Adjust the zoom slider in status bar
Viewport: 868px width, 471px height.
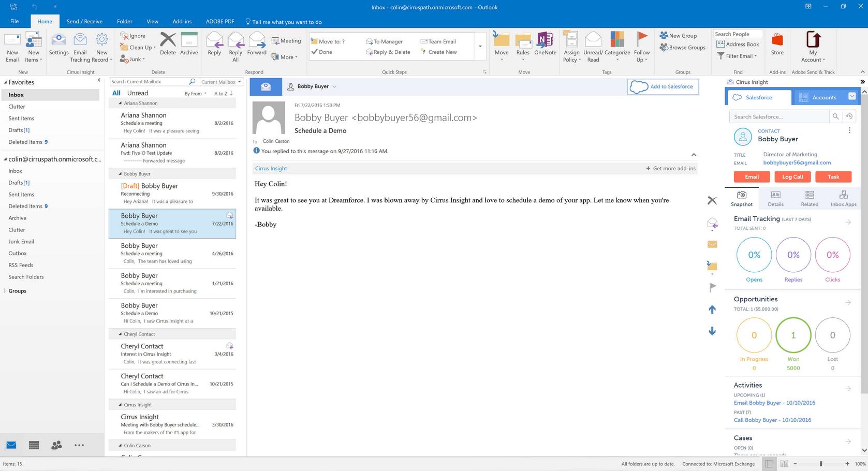coord(821,464)
